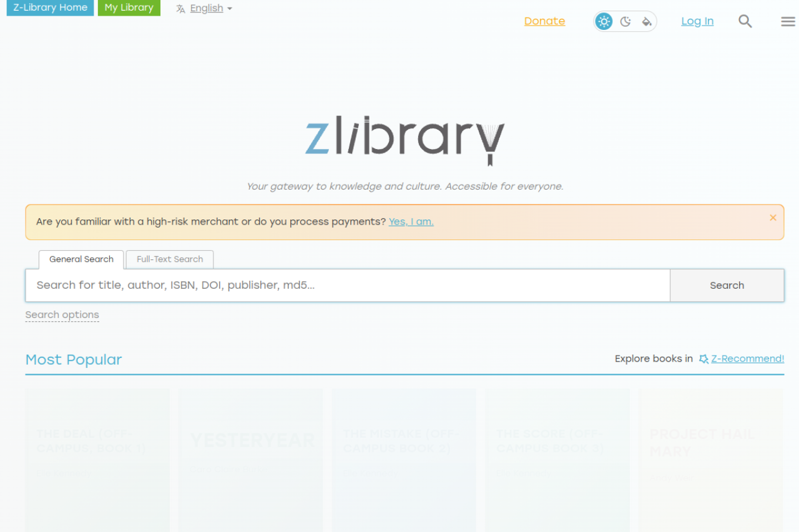The width and height of the screenshot is (799, 532).
Task: Click the Most Popular heading
Action: [x=74, y=359]
